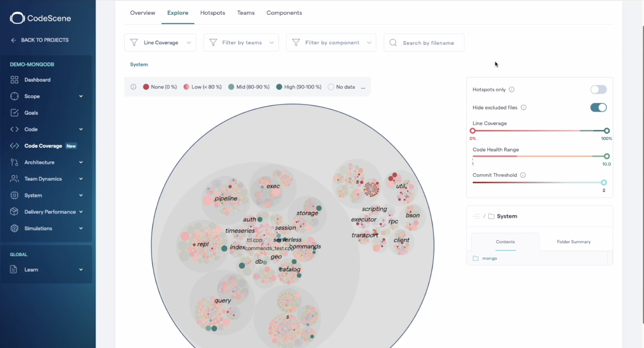Click the funnel icon in Filter by teams

(x=213, y=42)
